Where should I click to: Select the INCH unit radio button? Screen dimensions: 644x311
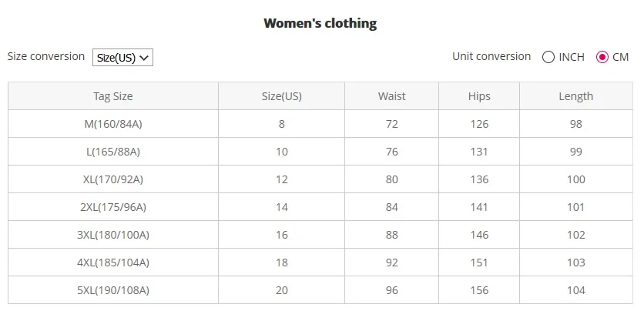pyautogui.click(x=548, y=57)
